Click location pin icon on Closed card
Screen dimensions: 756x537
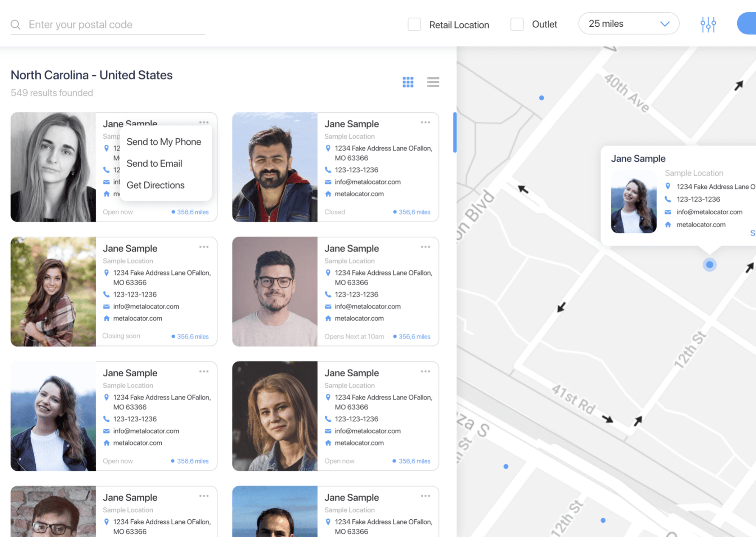[328, 148]
